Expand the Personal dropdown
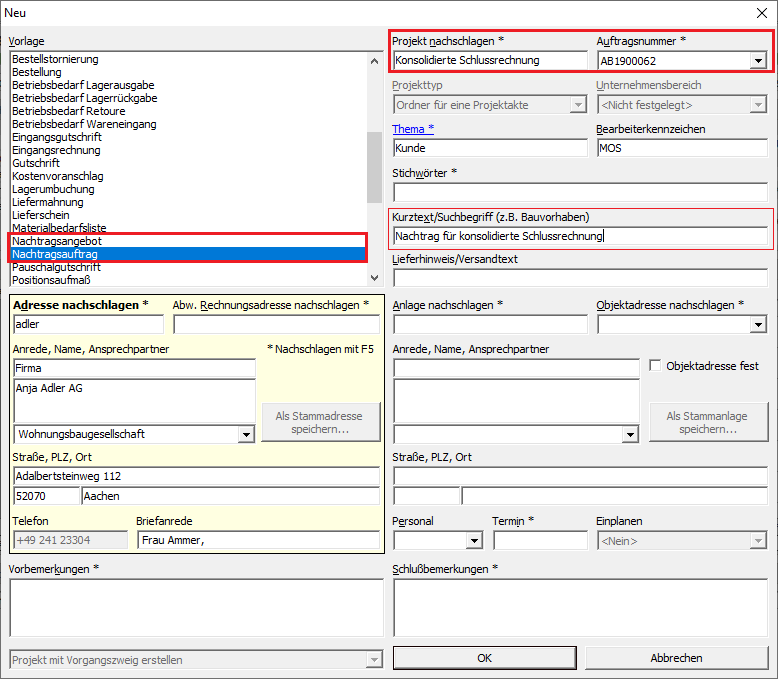Screen dimensions: 778x679 pos(474,541)
